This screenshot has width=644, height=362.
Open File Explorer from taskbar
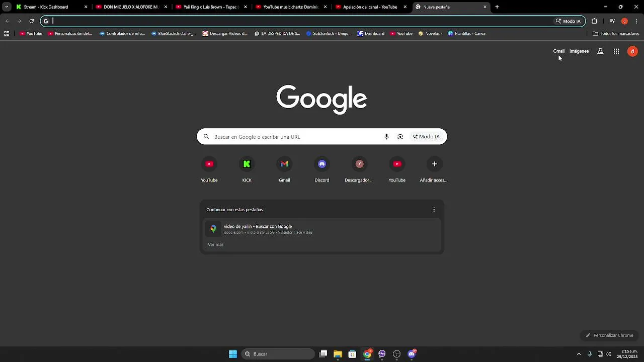[338, 354]
